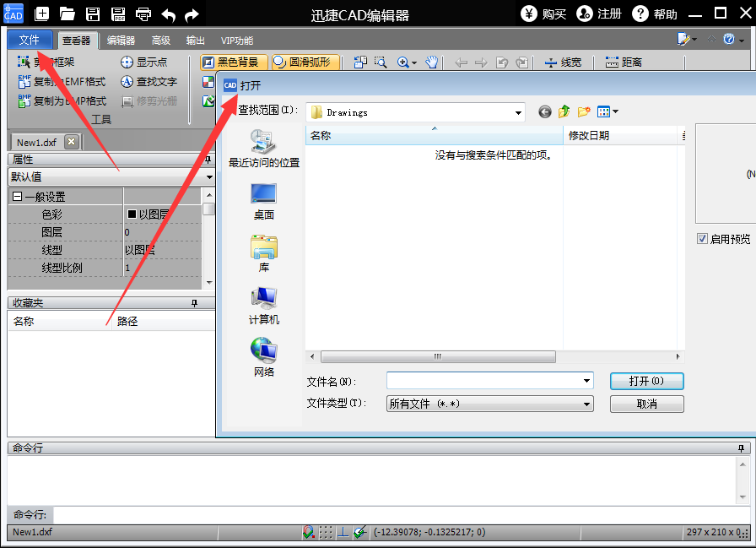The height and width of the screenshot is (548, 756).
Task: Click the 购买 (buy) button
Action: click(543, 14)
